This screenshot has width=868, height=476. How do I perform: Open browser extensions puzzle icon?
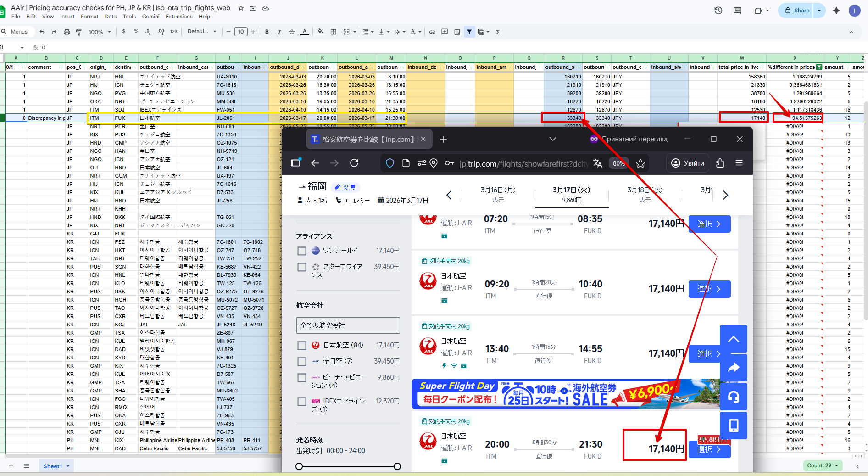click(x=720, y=163)
